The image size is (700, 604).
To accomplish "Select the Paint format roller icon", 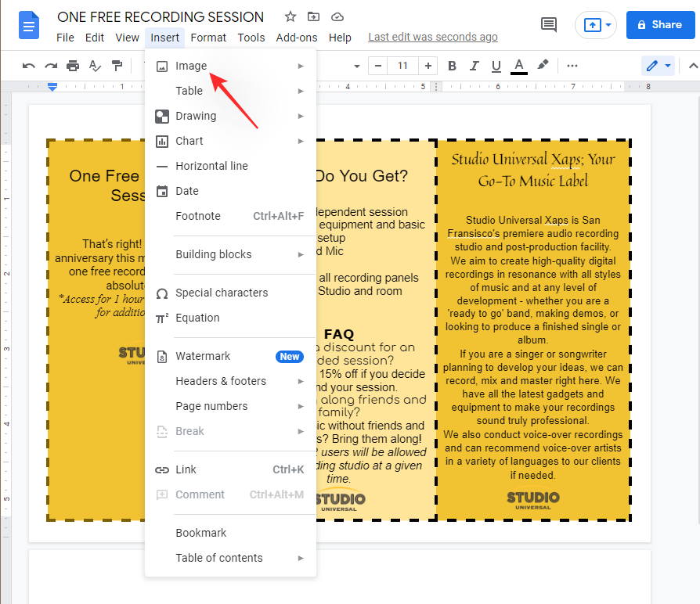I will 117,66.
